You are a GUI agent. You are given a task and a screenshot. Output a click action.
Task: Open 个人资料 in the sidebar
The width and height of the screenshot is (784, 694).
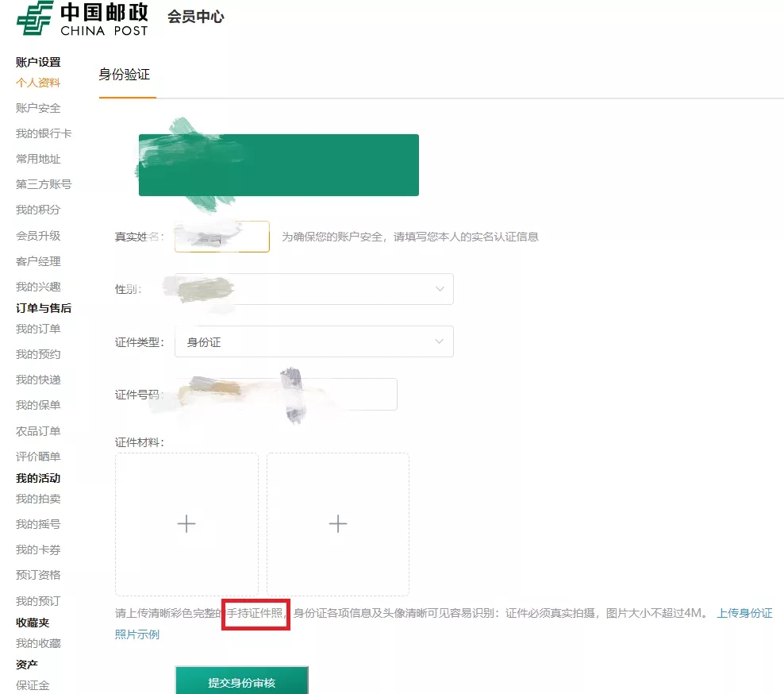38,83
